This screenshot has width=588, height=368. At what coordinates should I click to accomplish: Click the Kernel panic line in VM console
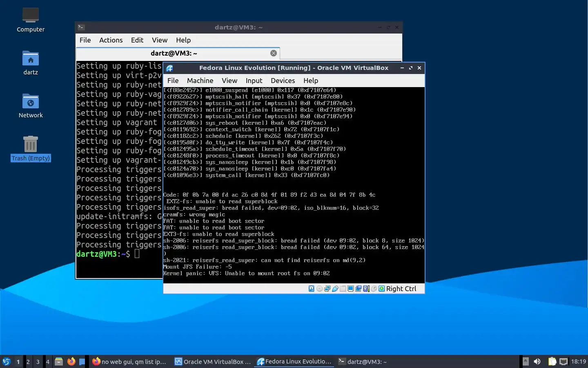246,273
